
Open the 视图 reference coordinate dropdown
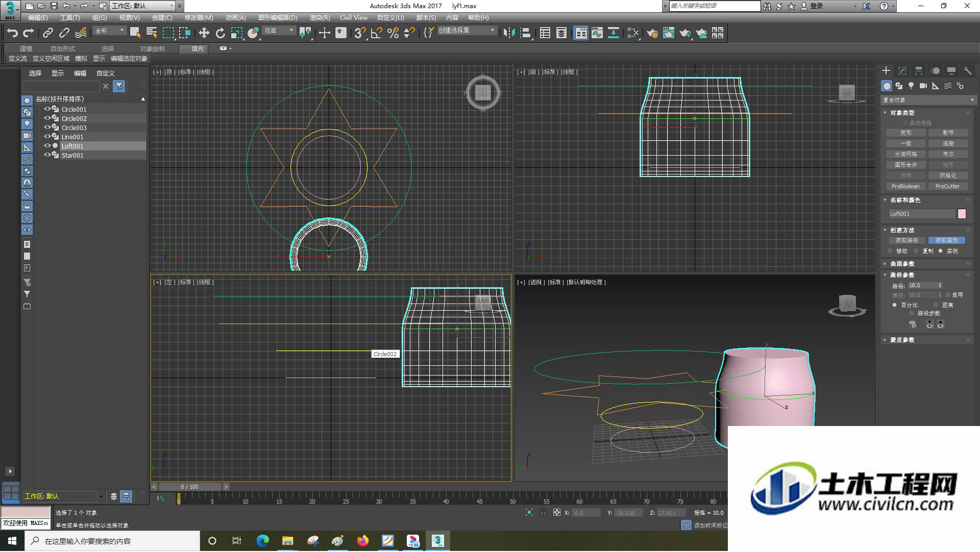279,31
